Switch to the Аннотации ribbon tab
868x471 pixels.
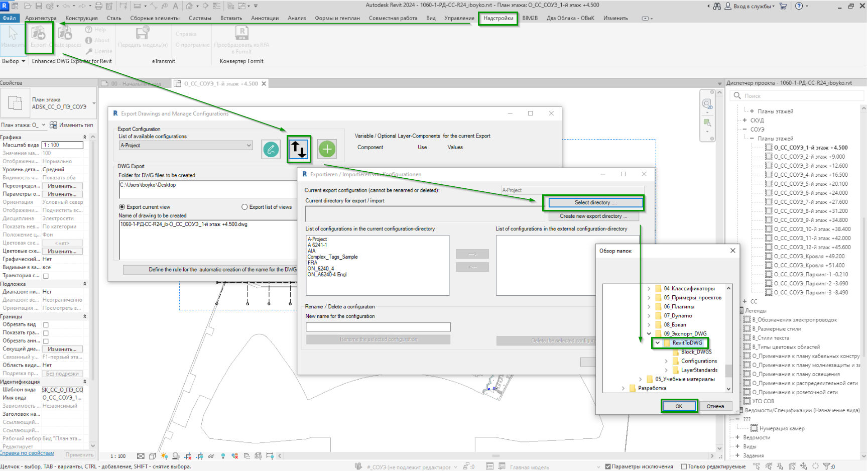pos(265,18)
